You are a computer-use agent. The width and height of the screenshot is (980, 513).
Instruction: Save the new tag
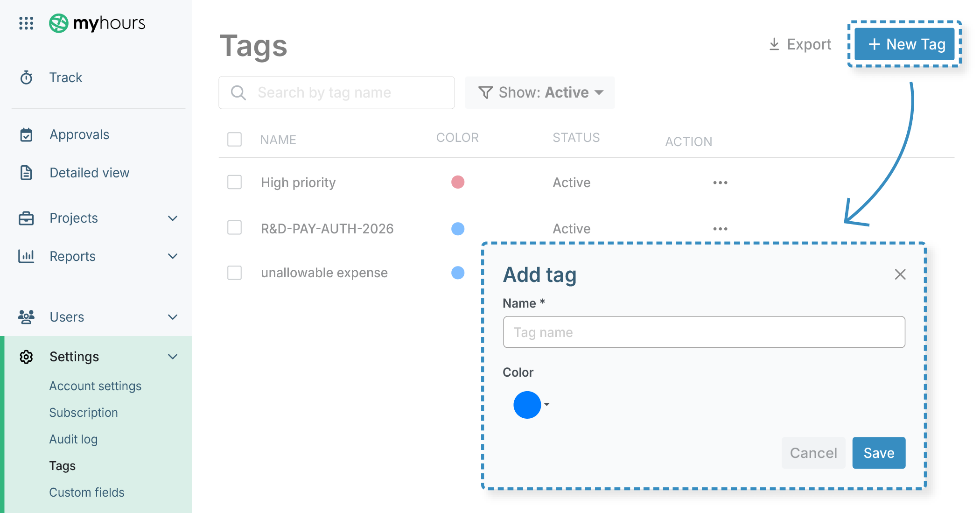click(878, 453)
